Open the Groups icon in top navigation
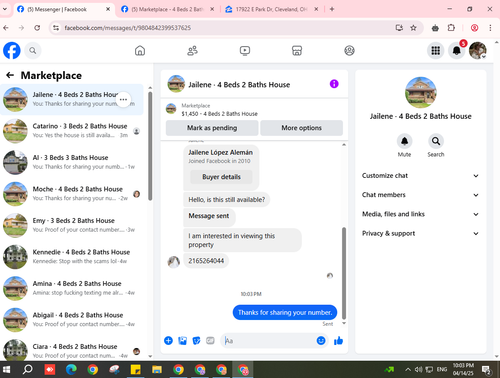The width and height of the screenshot is (500, 378). [349, 51]
